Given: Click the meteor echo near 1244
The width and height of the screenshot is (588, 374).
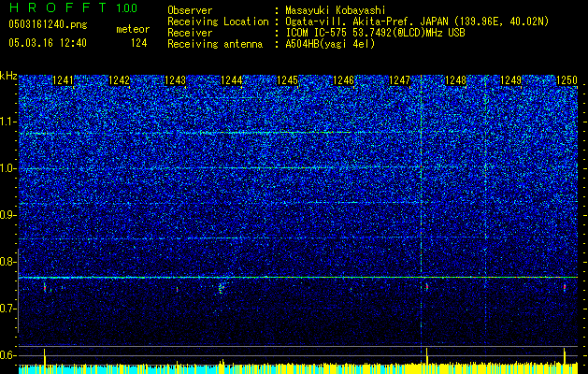Looking at the screenshot, I should click(221, 288).
